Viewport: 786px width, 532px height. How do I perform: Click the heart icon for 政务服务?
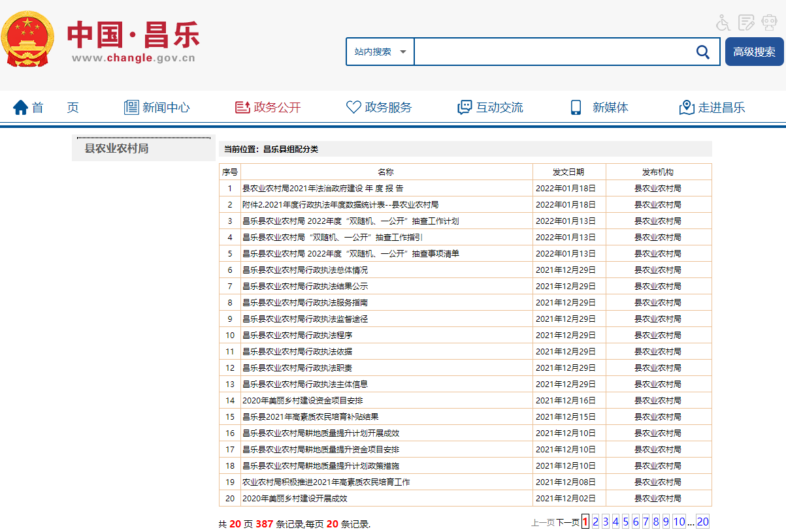point(353,108)
